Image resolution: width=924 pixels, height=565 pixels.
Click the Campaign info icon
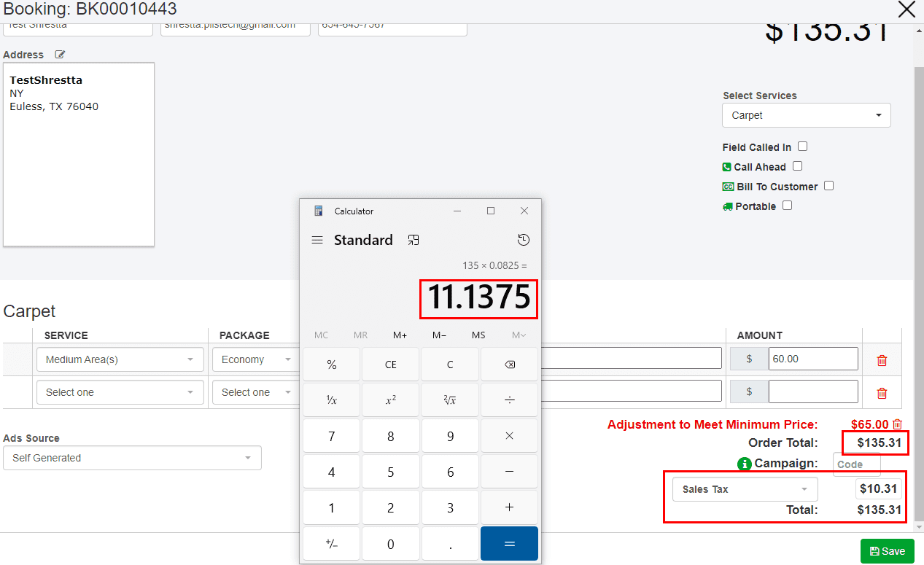(x=745, y=464)
